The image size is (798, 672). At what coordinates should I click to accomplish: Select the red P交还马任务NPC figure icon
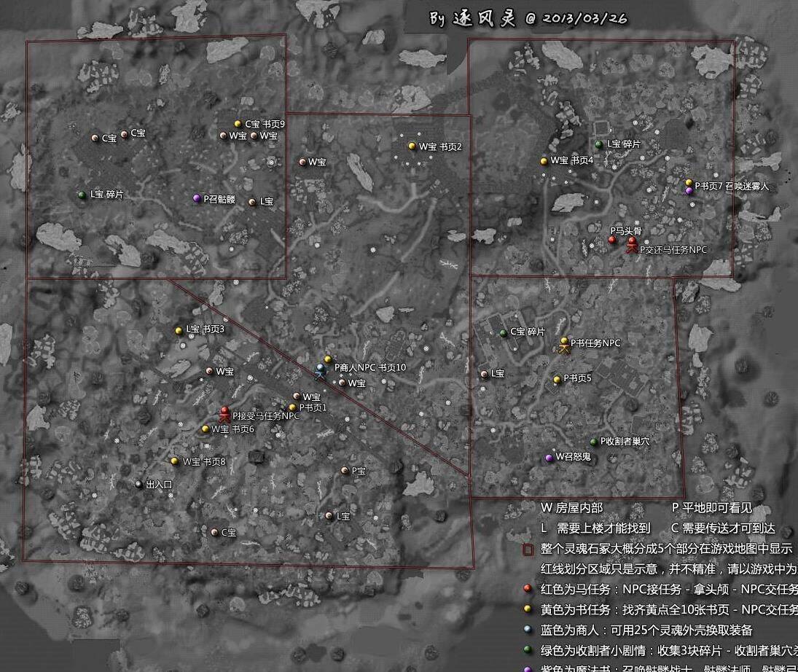[632, 245]
